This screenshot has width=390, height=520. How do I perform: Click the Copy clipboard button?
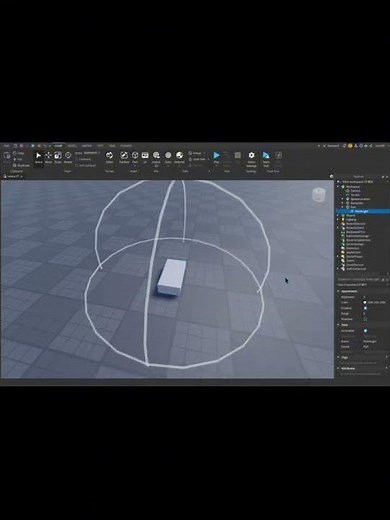click(x=18, y=153)
